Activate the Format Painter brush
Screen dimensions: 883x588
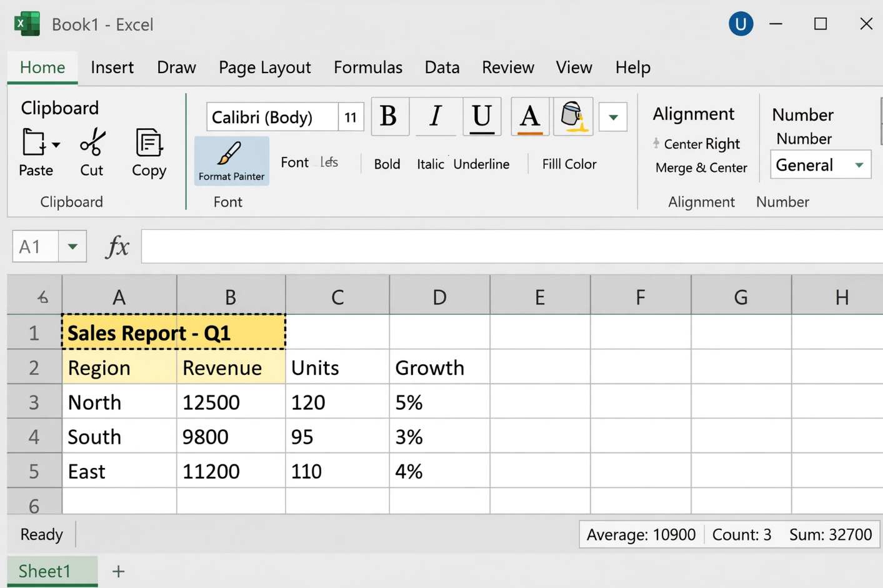coord(231,161)
